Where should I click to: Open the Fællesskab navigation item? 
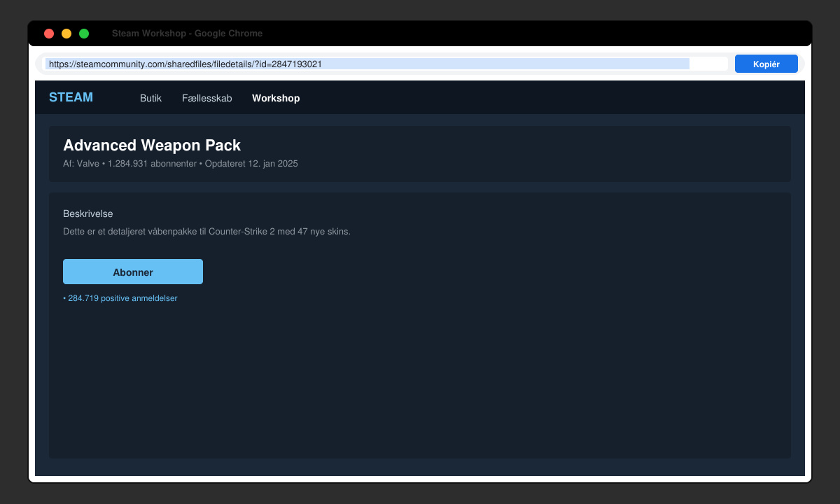coord(206,98)
